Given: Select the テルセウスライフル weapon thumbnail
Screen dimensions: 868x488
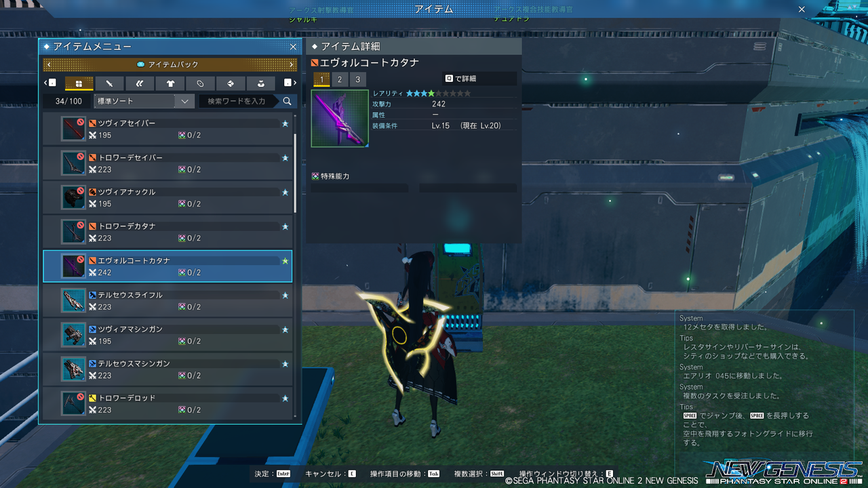Looking at the screenshot, I should click(x=73, y=301).
